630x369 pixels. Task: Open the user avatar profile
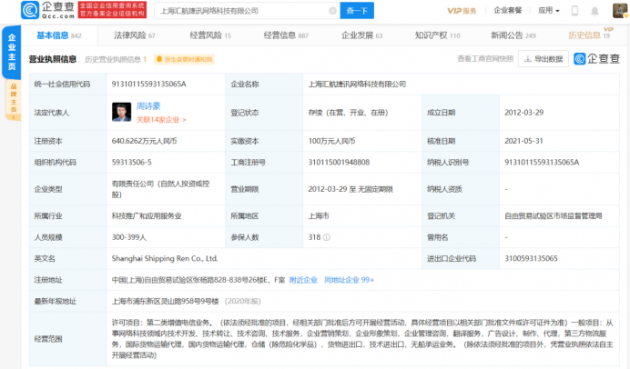(x=619, y=11)
